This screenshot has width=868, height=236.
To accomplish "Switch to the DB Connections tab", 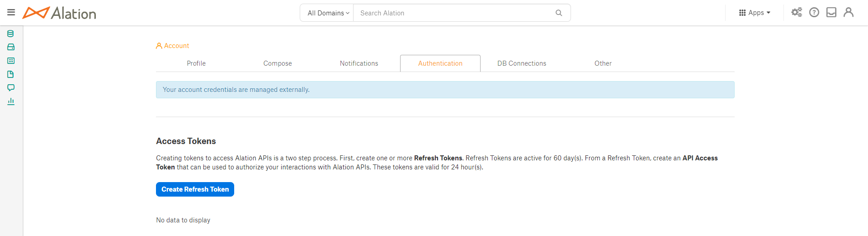I will pyautogui.click(x=522, y=63).
